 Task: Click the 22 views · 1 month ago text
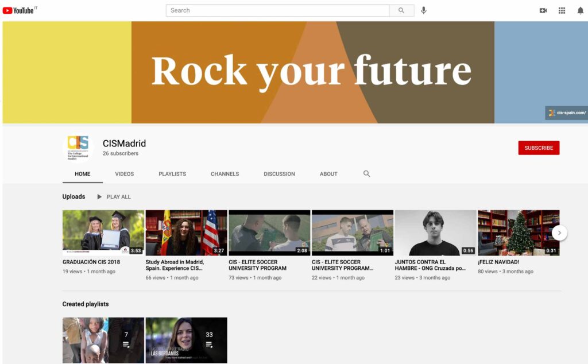pyautogui.click(x=338, y=278)
